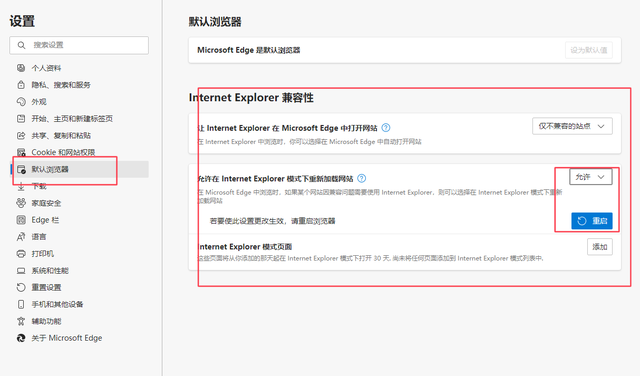Open 开始、主页和新建标签页 settings
Screen dimensions: 640x376
click(x=80, y=118)
